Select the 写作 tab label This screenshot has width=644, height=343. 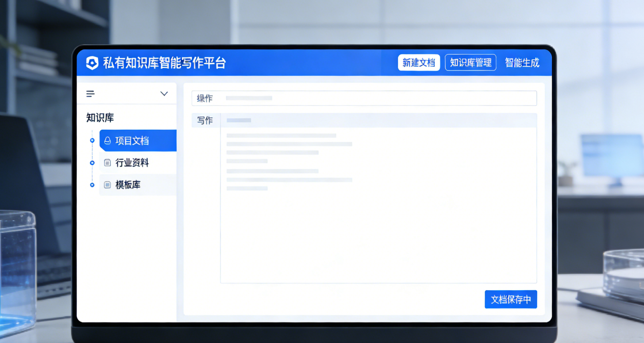click(x=205, y=120)
